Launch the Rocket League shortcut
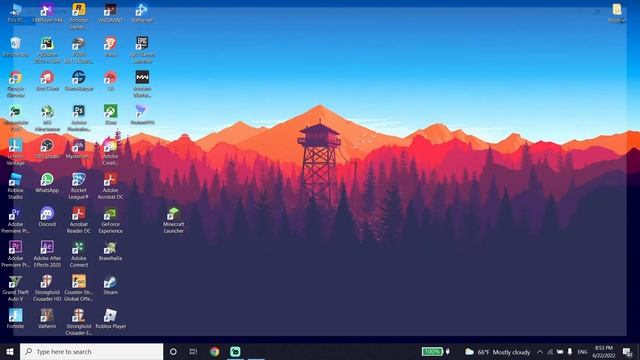Screen dimensions: 640x360 tap(79, 186)
